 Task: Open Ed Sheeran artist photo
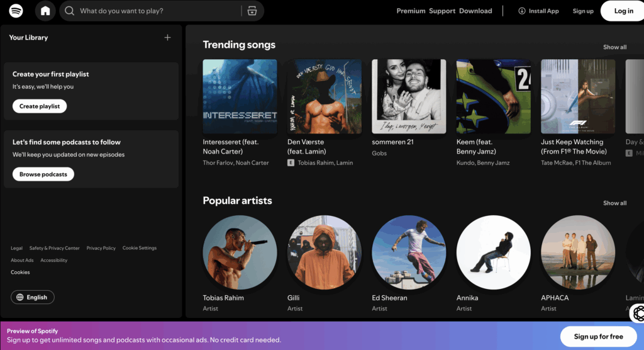[x=409, y=252]
